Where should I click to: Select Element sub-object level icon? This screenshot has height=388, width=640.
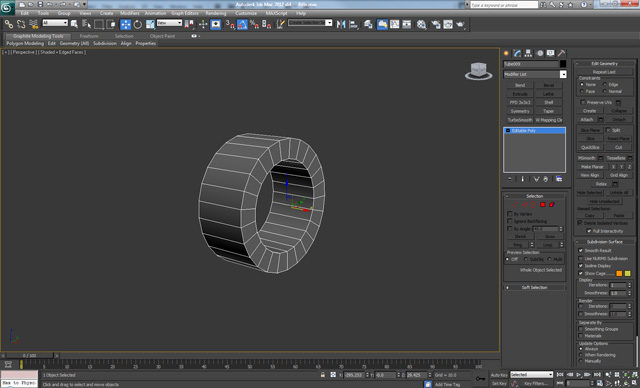pyautogui.click(x=552, y=204)
